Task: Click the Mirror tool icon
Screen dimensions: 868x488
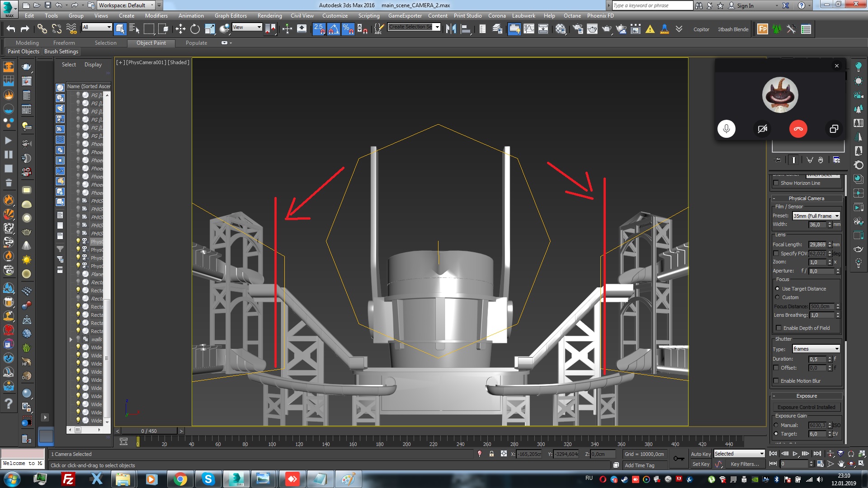Action: 451,29
